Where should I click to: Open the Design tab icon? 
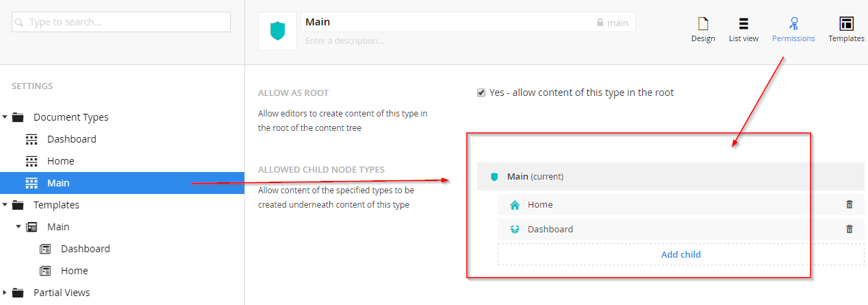pos(702,24)
